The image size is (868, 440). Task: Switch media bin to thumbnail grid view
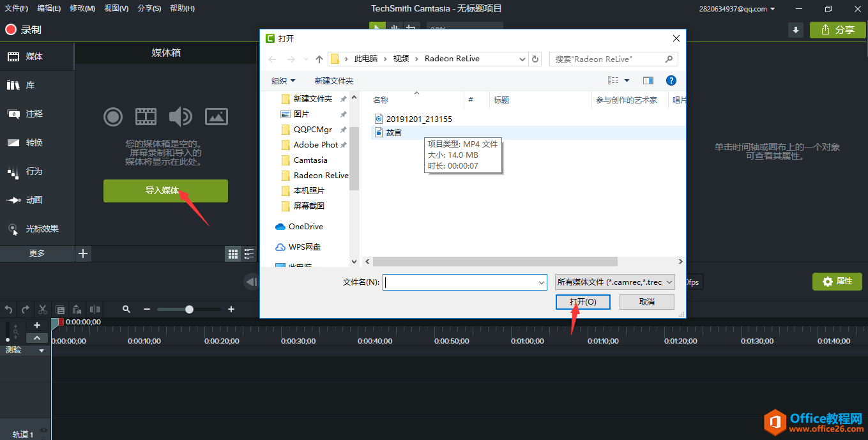tap(233, 254)
